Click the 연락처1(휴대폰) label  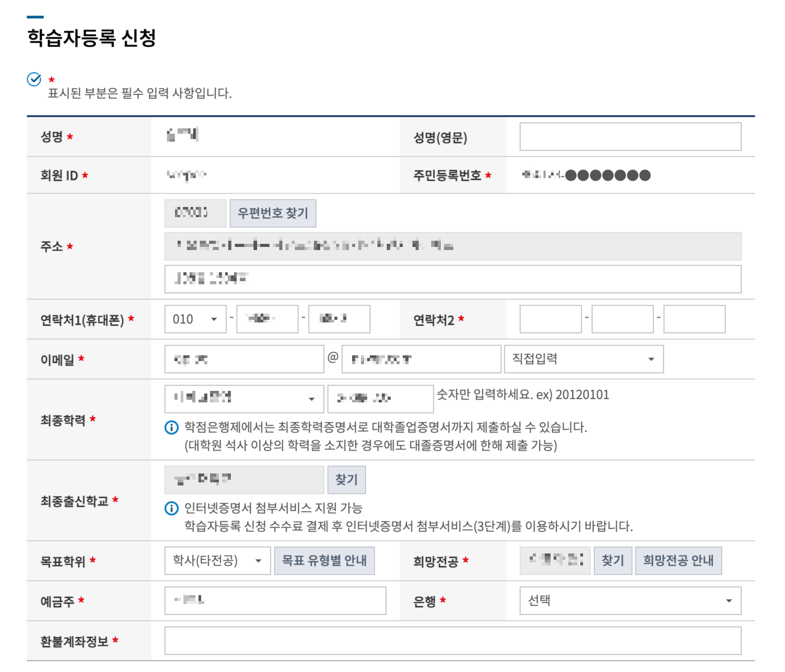82,320
